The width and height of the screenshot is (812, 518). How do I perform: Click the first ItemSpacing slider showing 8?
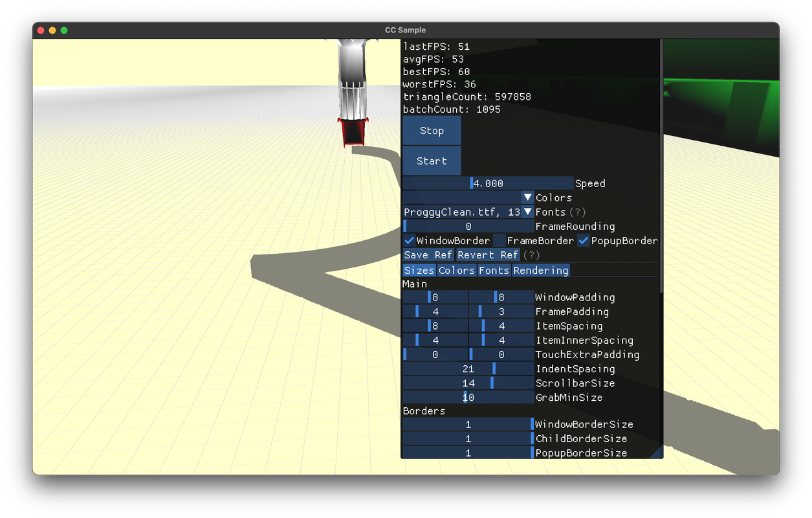coord(435,326)
